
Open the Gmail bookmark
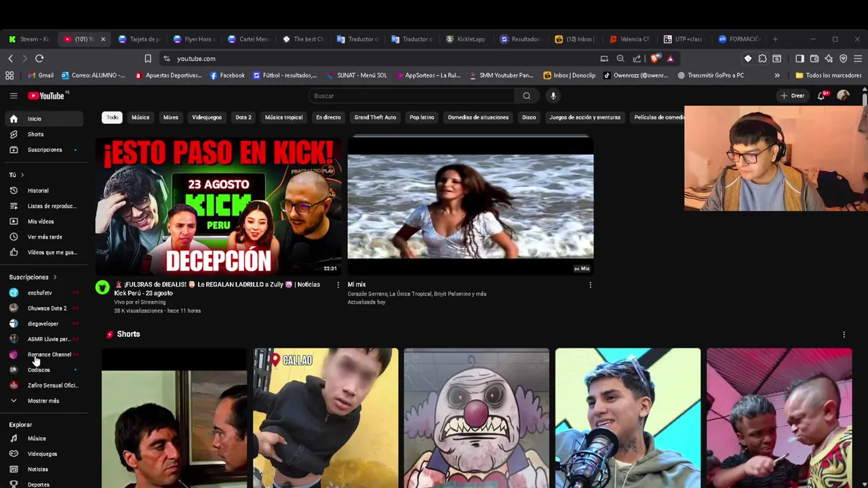(41, 75)
